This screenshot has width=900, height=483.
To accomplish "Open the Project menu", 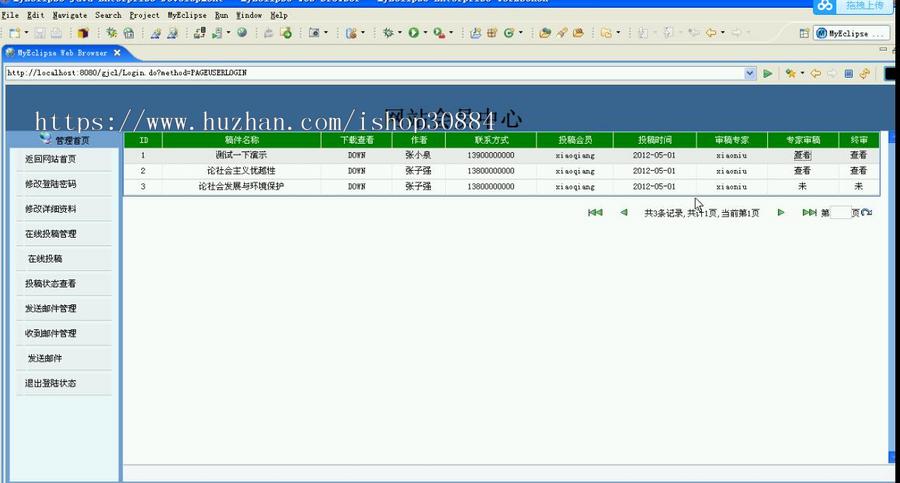I will (144, 16).
